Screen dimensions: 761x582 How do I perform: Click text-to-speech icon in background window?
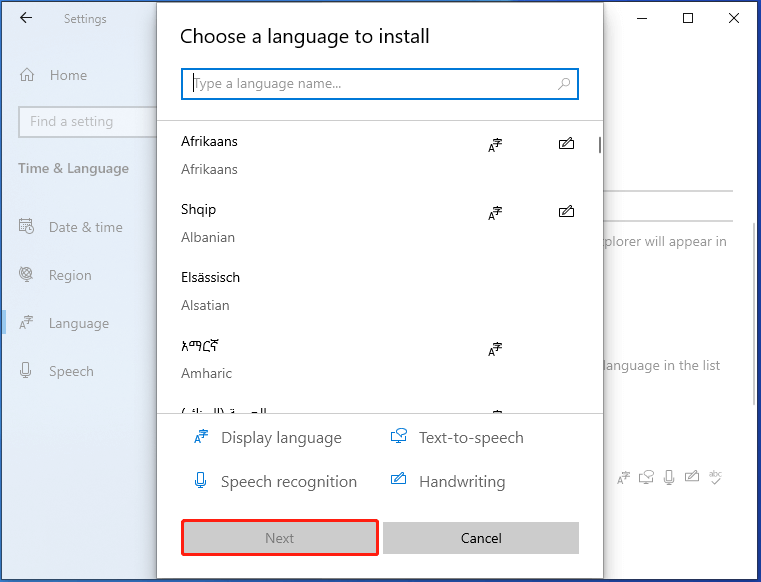click(x=646, y=477)
